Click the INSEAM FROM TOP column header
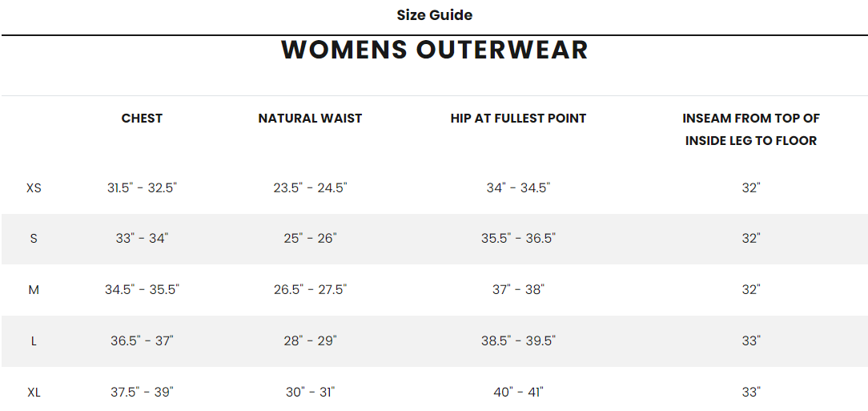Viewport: 868px width, 411px height. pos(751,130)
